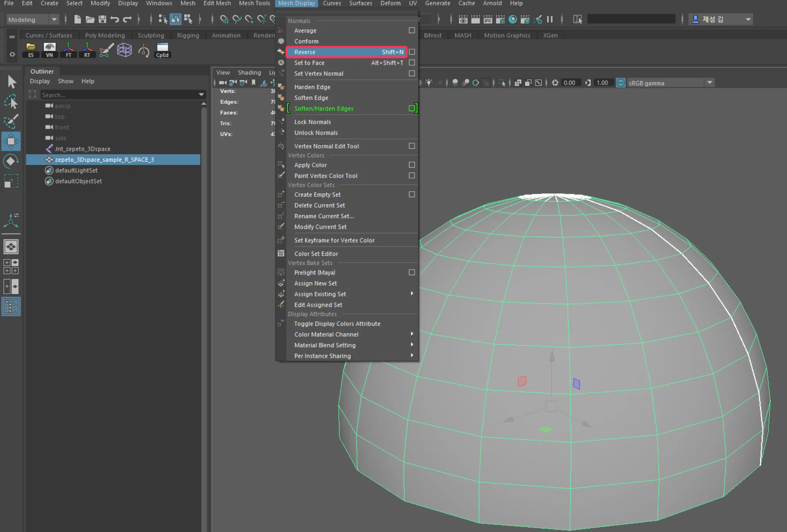
Task: Click the shelf settings gear icon
Action: 12,54
